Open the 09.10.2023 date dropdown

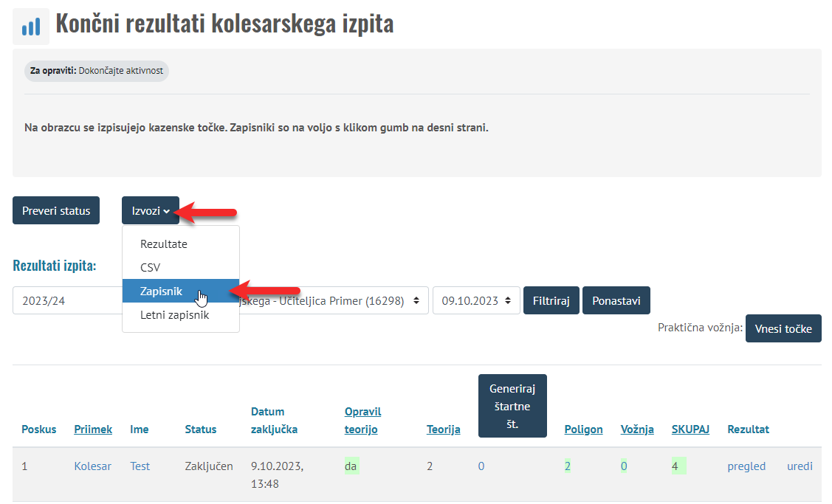476,301
